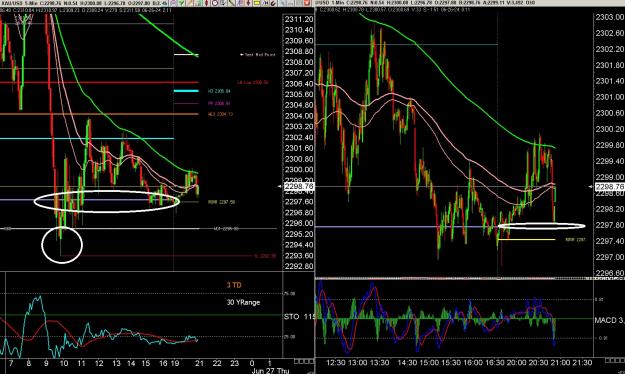Click the Jun 27 Thu date label
Screen dimensions: 625x374
coord(270,371)
